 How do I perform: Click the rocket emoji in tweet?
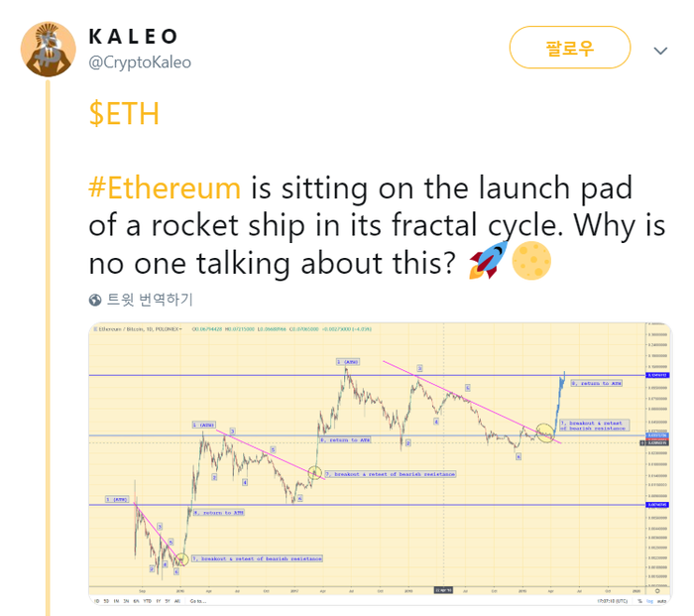pos(488,261)
